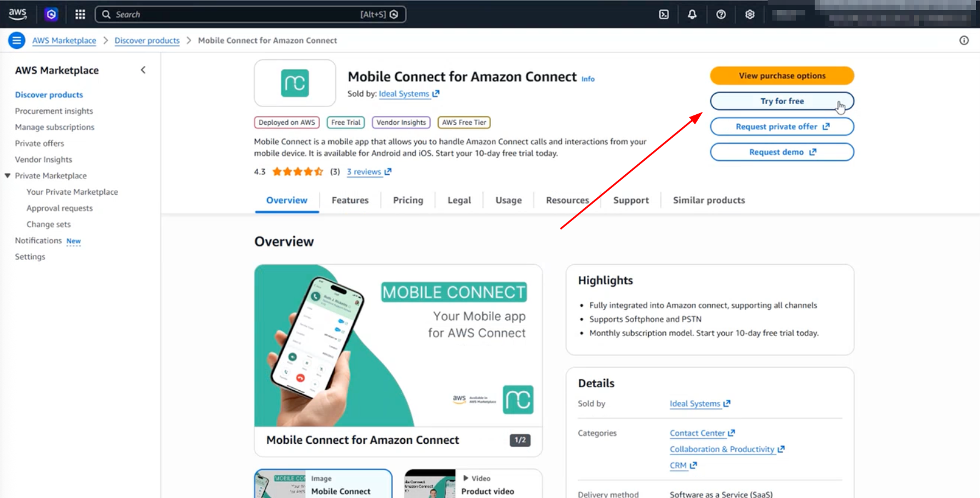Click the AWS logo home icon
Screen dimensions: 980x498
point(18,14)
